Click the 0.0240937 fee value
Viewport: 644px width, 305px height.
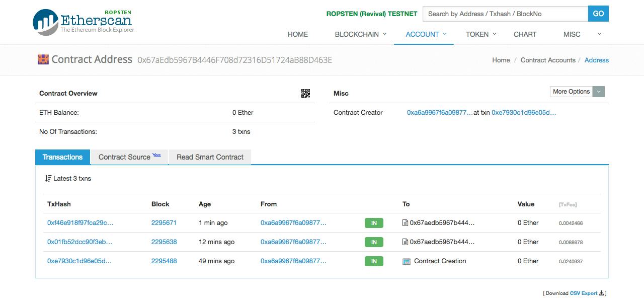click(x=571, y=261)
